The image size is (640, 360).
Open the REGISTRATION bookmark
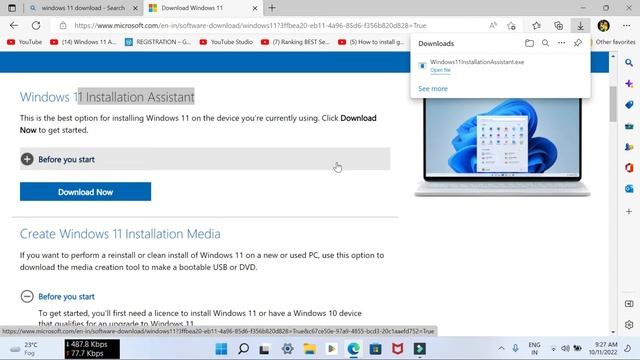point(158,42)
